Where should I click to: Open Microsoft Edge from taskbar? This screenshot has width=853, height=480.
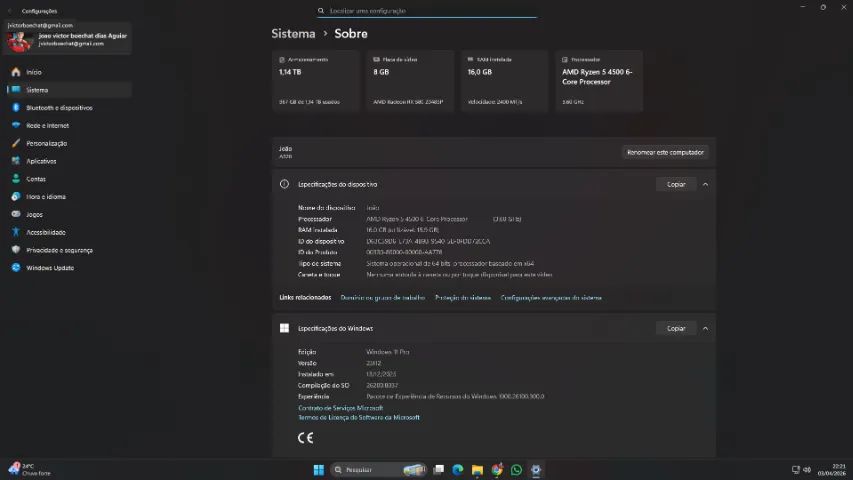point(458,470)
